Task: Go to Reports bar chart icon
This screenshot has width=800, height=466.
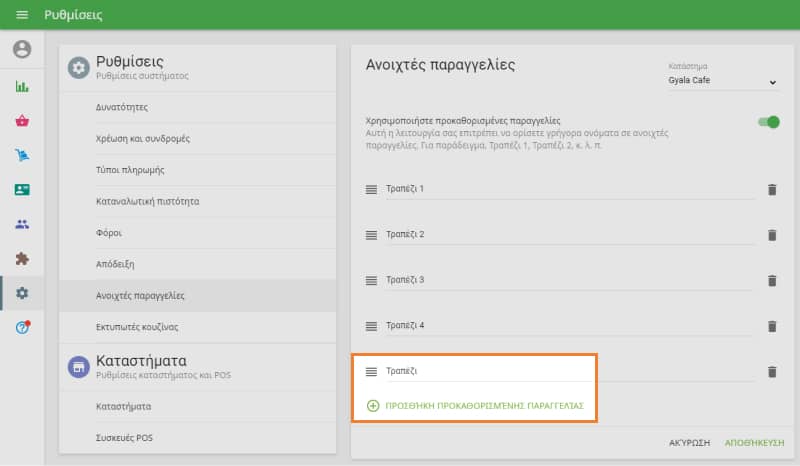Action: pyautogui.click(x=22, y=86)
